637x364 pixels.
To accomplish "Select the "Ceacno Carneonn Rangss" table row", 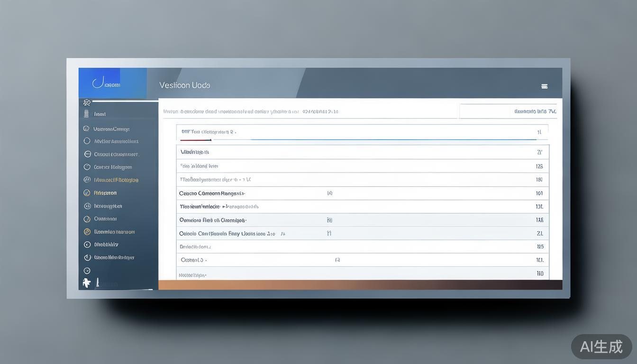I will point(212,193).
